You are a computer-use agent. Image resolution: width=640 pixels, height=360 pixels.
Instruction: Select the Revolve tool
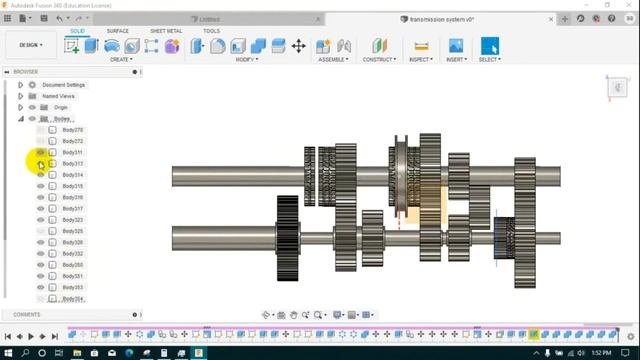click(x=111, y=46)
